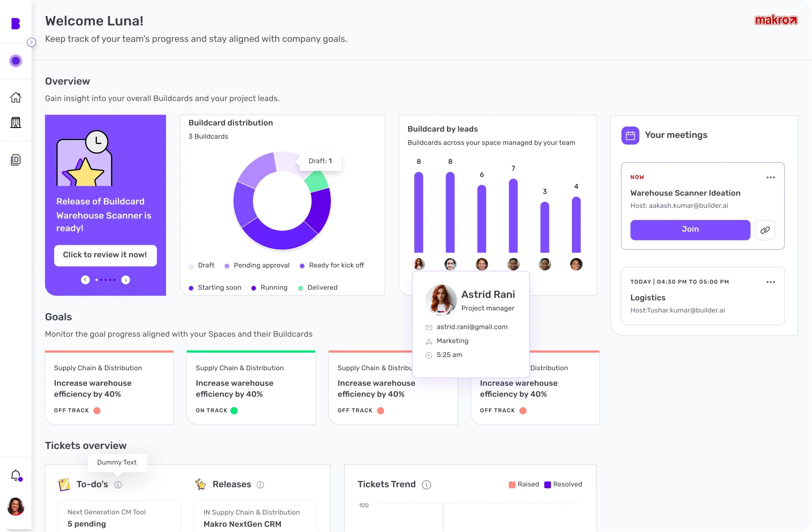The height and width of the screenshot is (532, 812).
Task: Click the bar labeled 7 in leads chart
Action: point(513,216)
